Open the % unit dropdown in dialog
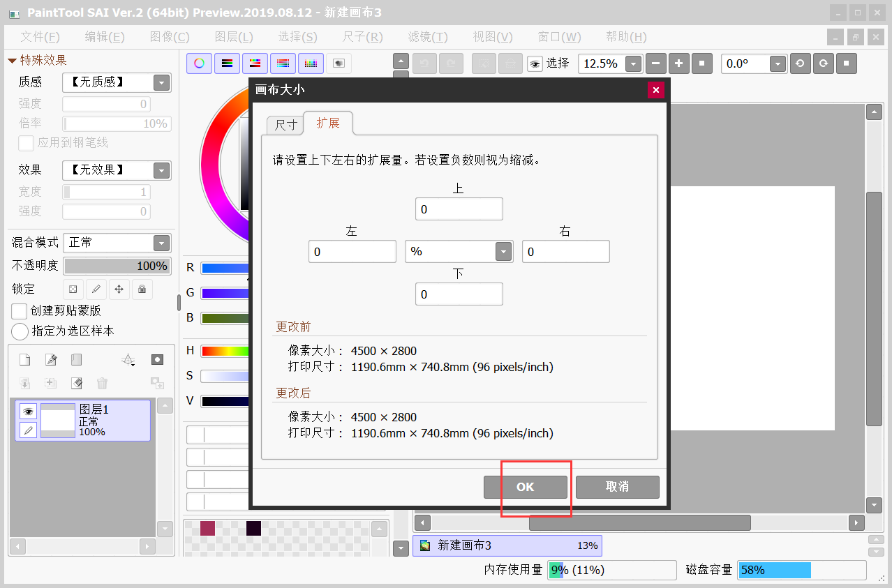 click(x=503, y=252)
